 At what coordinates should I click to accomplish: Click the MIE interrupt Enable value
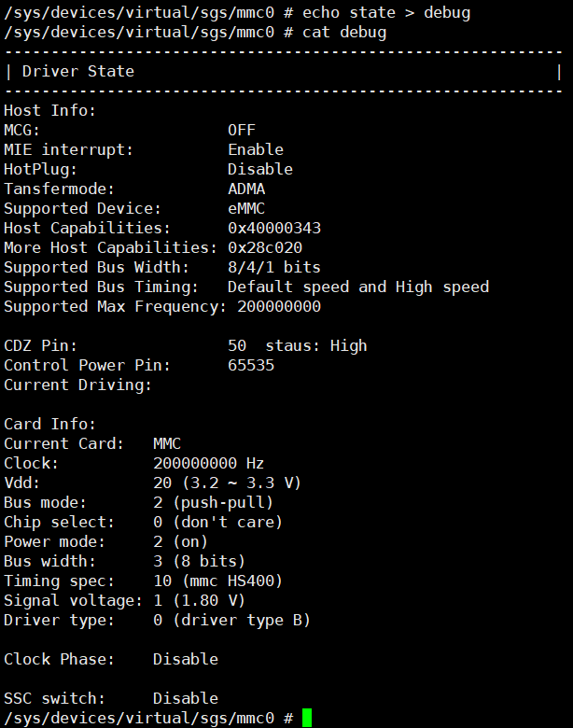[256, 149]
